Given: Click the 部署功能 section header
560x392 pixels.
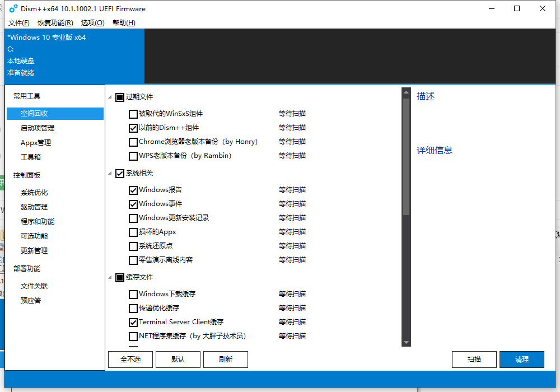Looking at the screenshot, I should pos(27,268).
